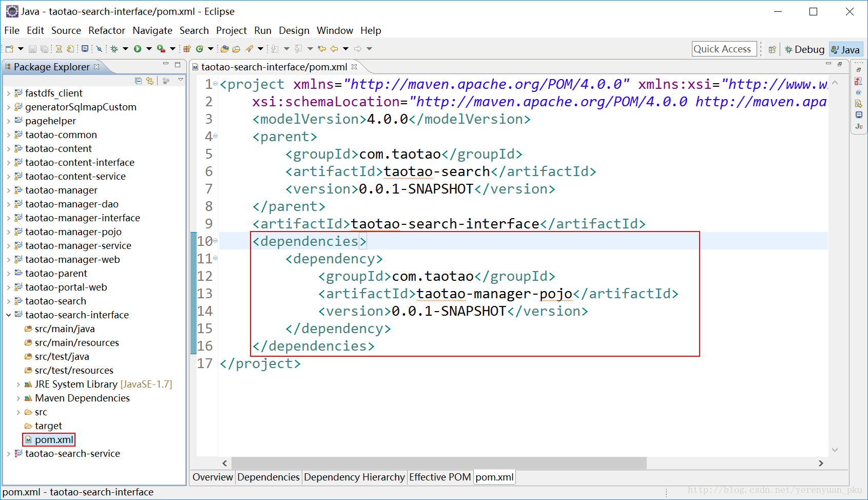Click the Back navigation arrow
Screen dimensions: 868x500
point(334,49)
